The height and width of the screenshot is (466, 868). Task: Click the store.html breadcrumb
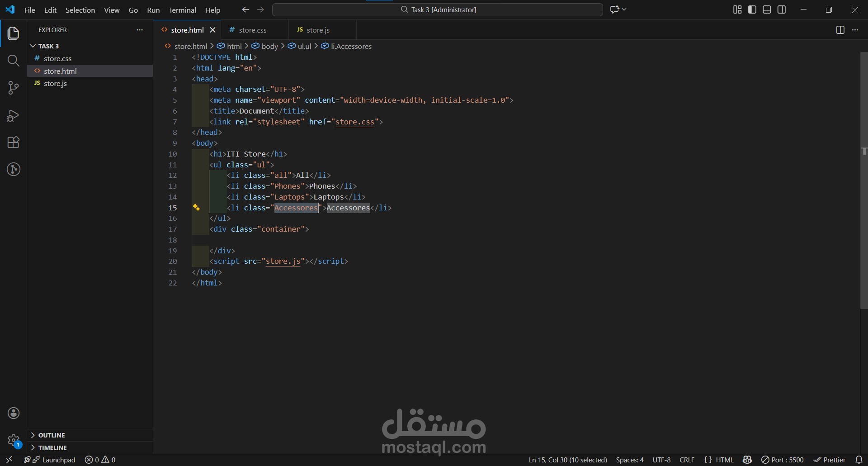click(x=186, y=46)
